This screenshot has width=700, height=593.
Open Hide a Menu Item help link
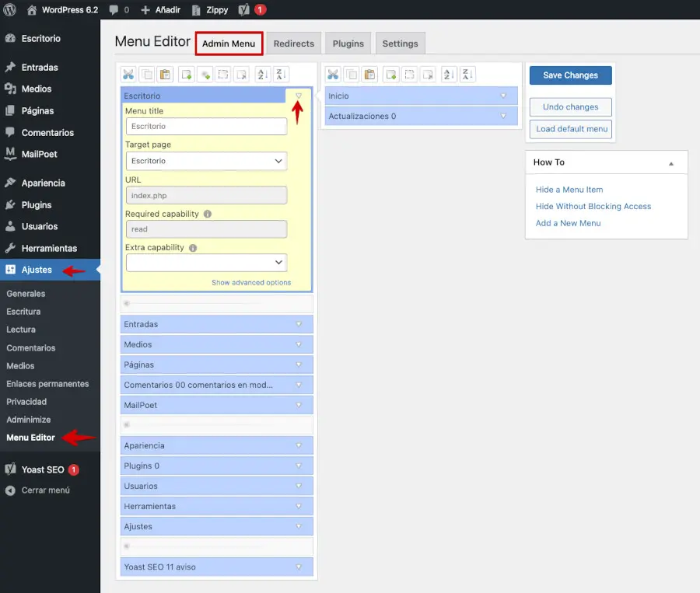[569, 190]
